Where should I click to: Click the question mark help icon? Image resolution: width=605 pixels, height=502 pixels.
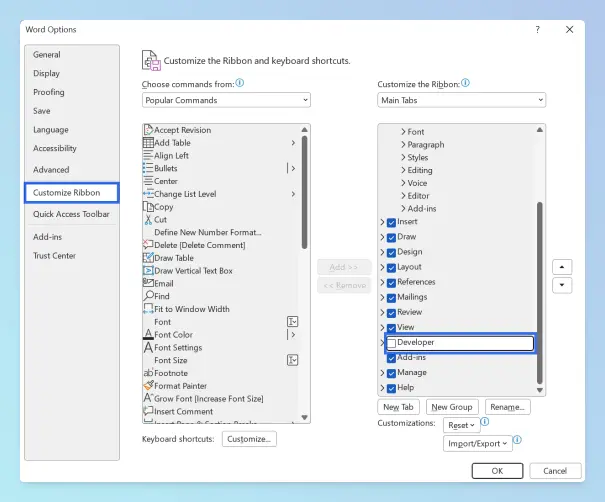point(537,30)
